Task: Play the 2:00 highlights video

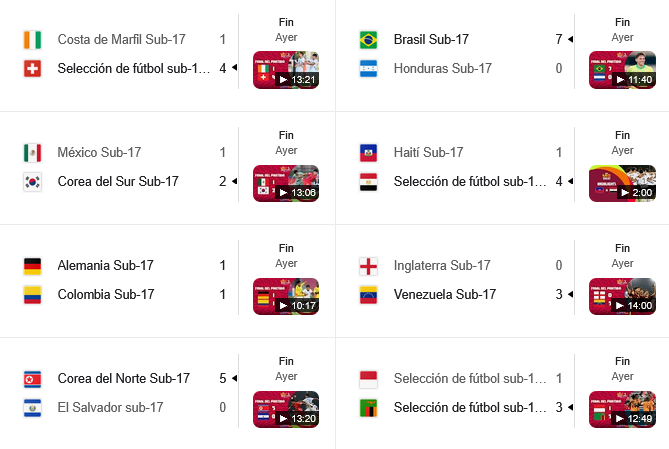Action: coord(622,183)
